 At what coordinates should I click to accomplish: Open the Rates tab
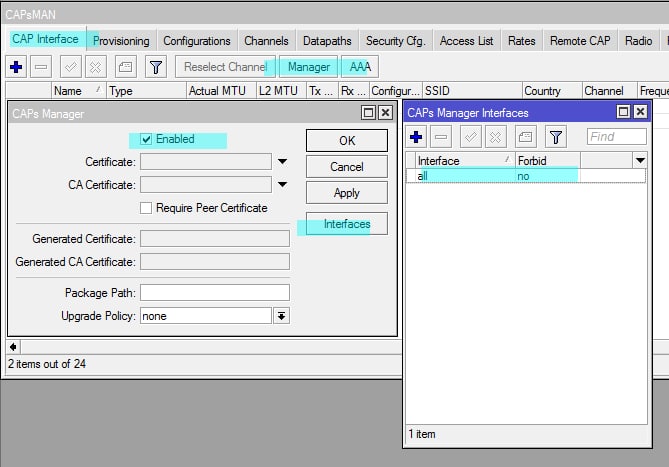point(521,41)
